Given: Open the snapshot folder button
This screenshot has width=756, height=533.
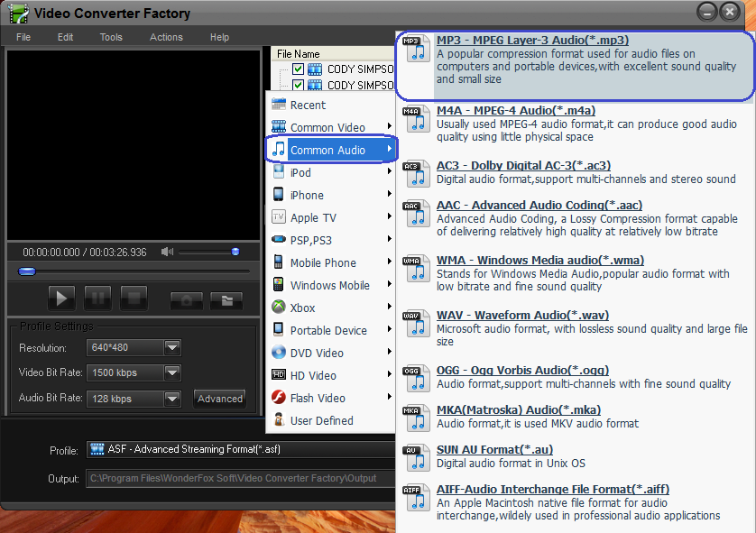Looking at the screenshot, I should tap(226, 301).
